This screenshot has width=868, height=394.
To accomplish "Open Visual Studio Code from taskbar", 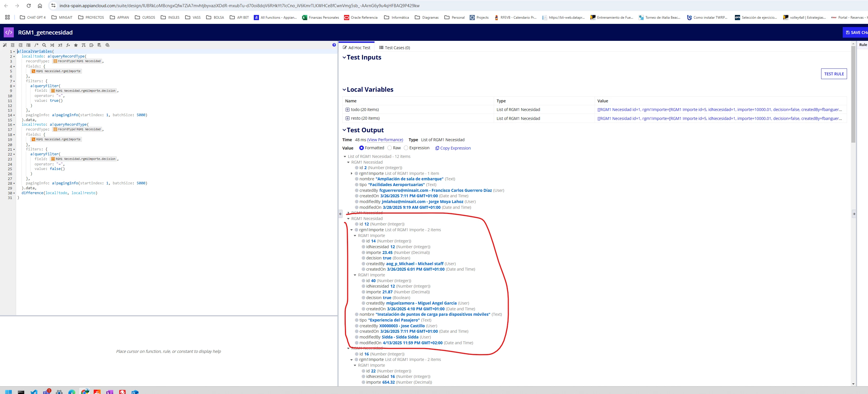I will [34, 392].
